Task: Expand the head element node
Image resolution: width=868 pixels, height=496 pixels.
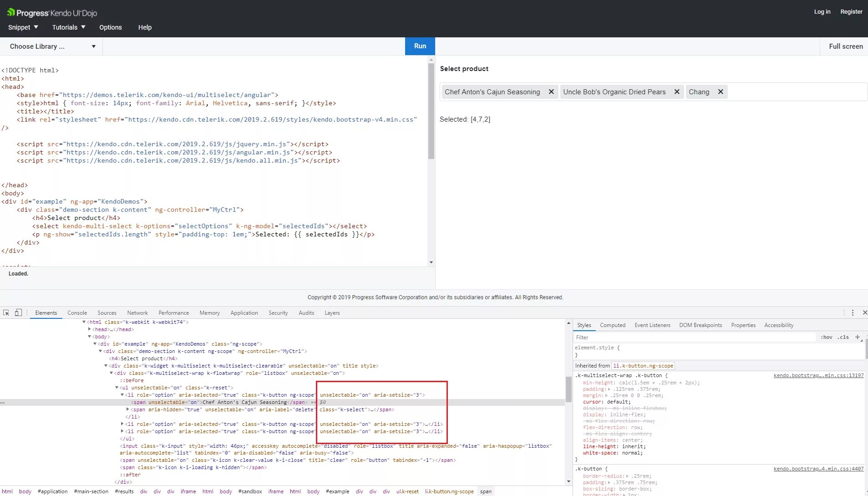Action: [x=90, y=329]
